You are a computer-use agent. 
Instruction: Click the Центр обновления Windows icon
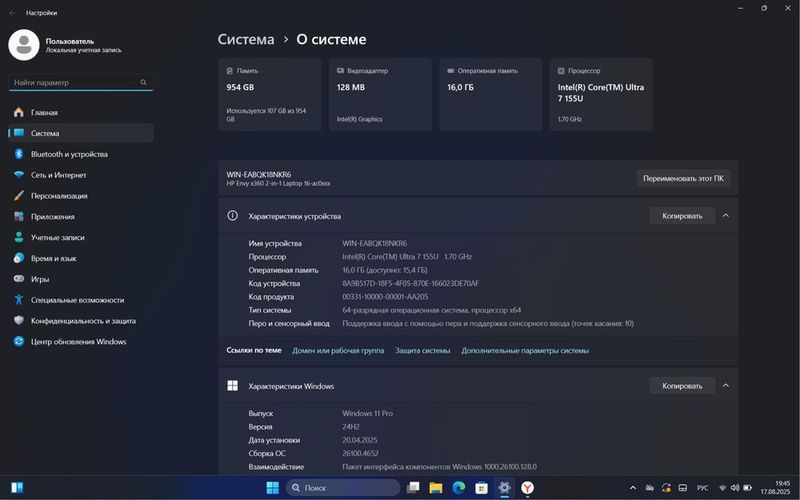pos(19,342)
